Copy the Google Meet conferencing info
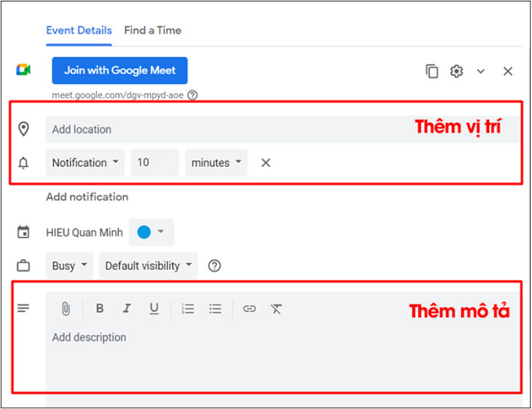This screenshot has width=532, height=409. point(432,71)
